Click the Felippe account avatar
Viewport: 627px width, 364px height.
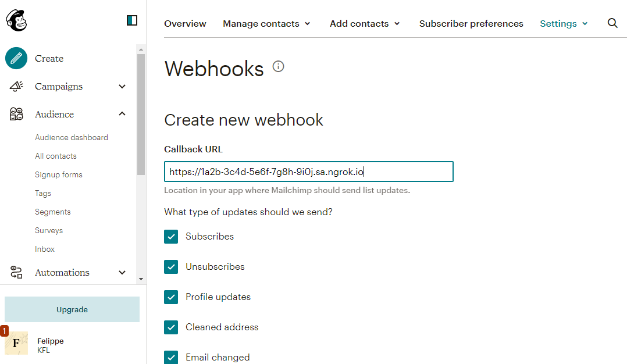pos(16,343)
